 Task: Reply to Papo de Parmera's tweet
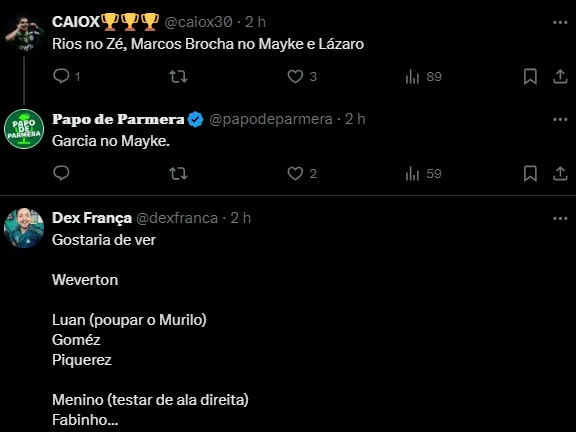tap(61, 173)
